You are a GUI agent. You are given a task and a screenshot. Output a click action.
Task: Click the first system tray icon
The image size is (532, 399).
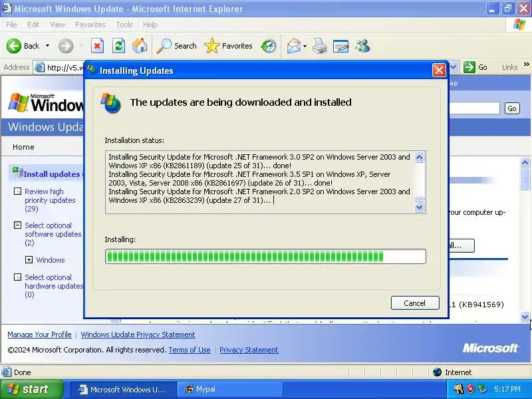pos(458,389)
